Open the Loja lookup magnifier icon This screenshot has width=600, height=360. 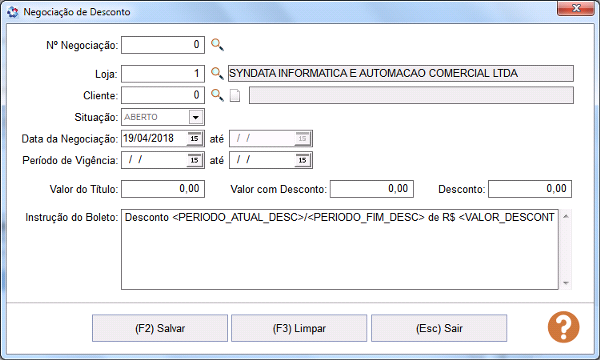click(217, 73)
